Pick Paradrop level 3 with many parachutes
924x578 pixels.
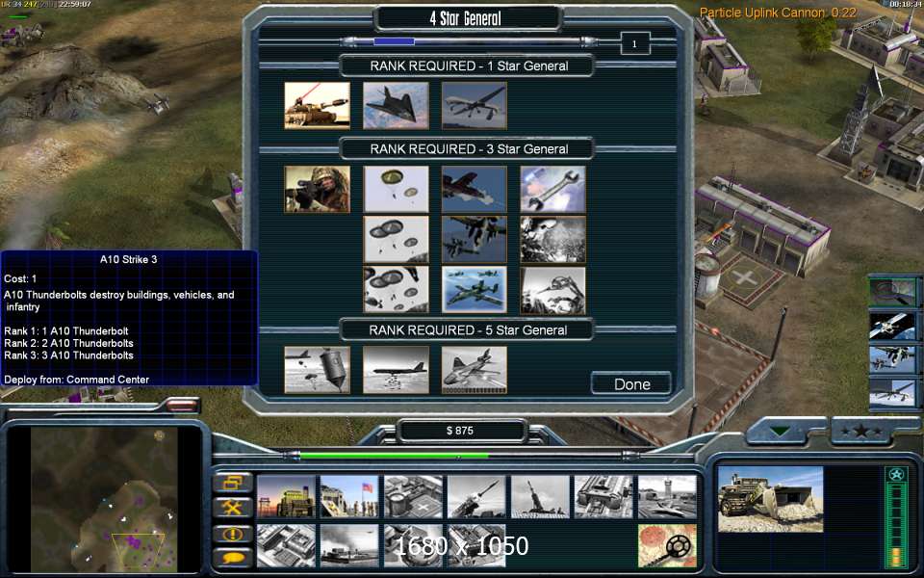396,290
